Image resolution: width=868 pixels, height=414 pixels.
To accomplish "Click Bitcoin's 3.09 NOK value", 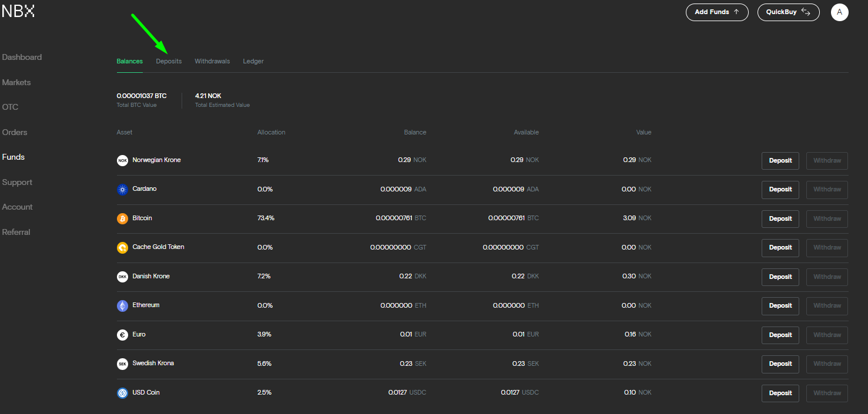I will (x=637, y=218).
